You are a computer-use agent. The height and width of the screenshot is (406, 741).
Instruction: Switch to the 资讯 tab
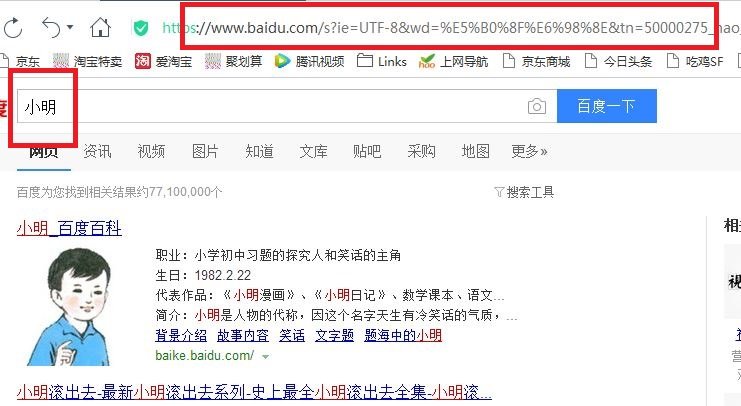click(97, 152)
